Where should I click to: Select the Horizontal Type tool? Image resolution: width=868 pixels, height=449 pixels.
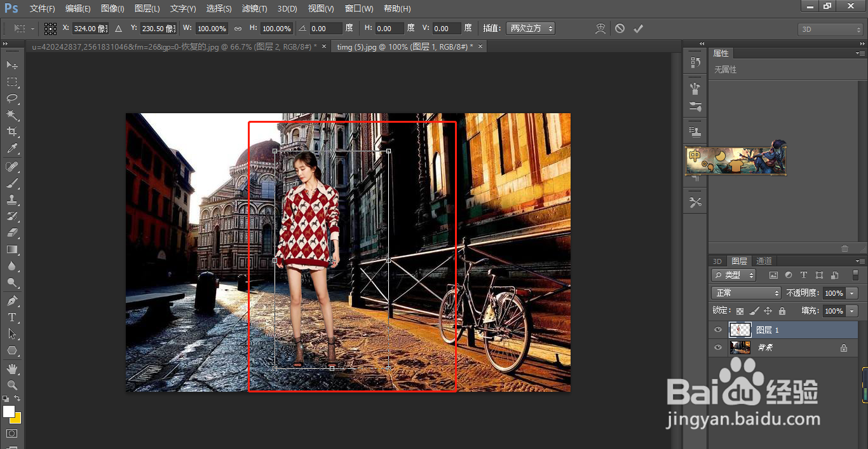tap(12, 317)
